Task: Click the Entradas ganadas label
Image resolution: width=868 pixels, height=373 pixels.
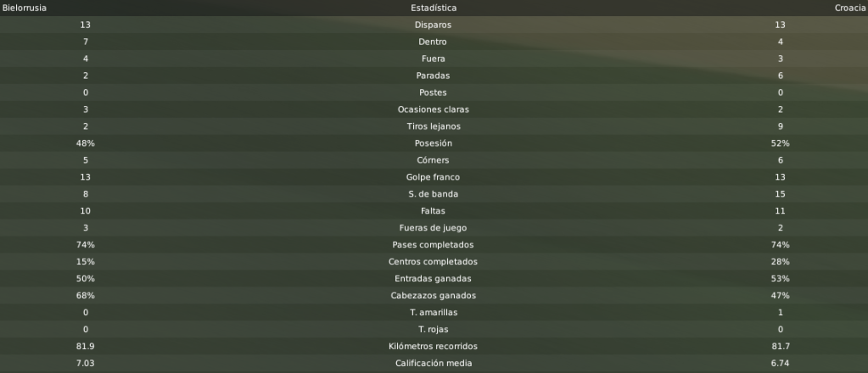Action: point(434,279)
